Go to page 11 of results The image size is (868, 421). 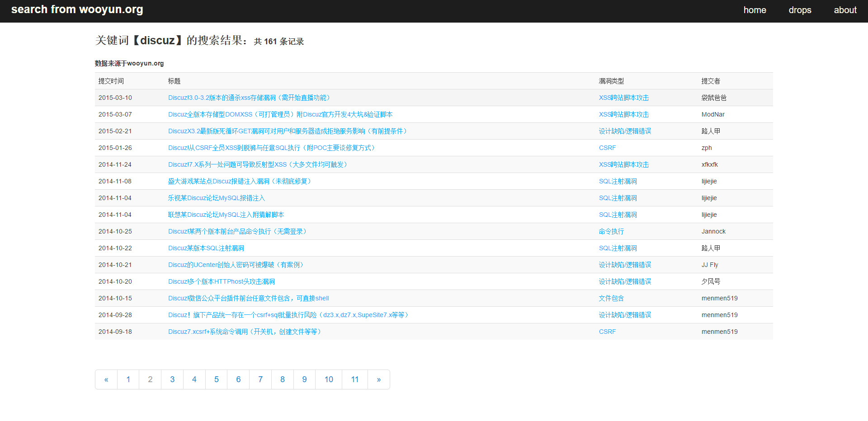pyautogui.click(x=354, y=379)
